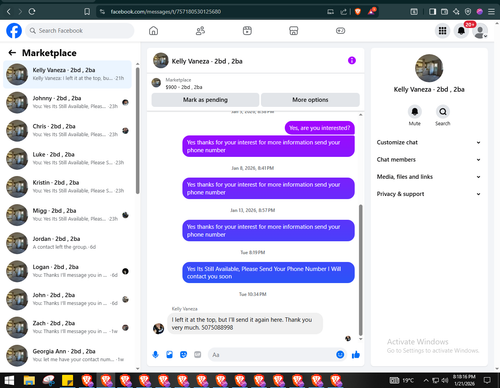500x388 pixels.
Task: Open Zach - 2bd, 2ba conversation
Action: pyautogui.click(x=68, y=327)
